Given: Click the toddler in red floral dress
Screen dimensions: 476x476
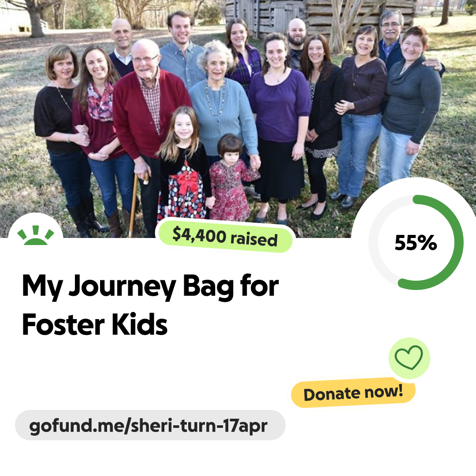Looking at the screenshot, I should [231, 179].
